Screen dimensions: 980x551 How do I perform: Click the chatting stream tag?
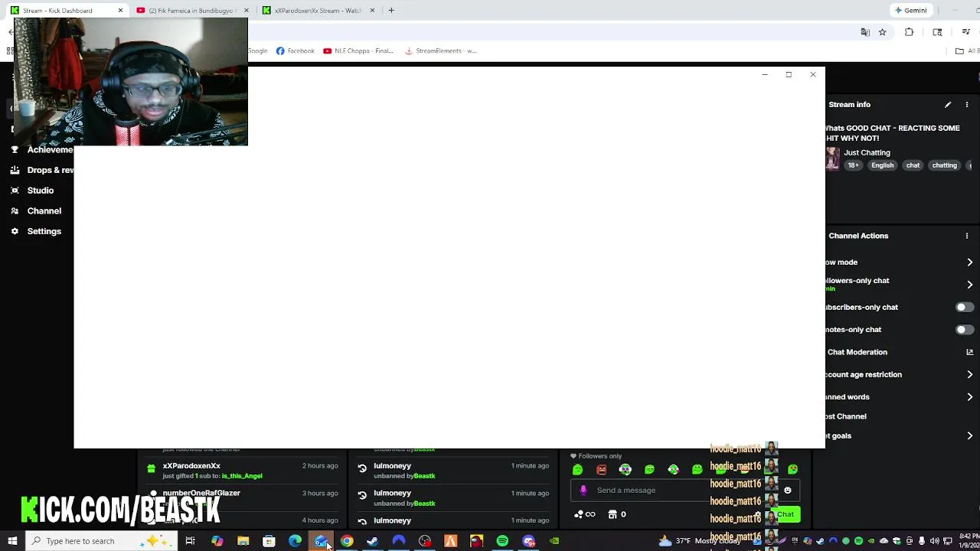pyautogui.click(x=944, y=165)
